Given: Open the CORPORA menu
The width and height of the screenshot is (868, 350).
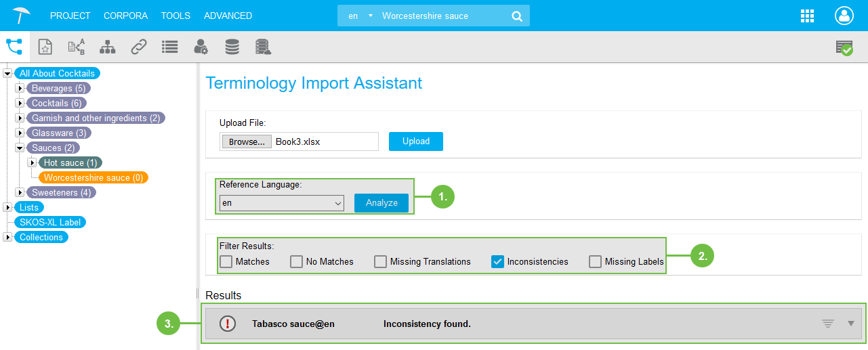Looking at the screenshot, I should [125, 16].
